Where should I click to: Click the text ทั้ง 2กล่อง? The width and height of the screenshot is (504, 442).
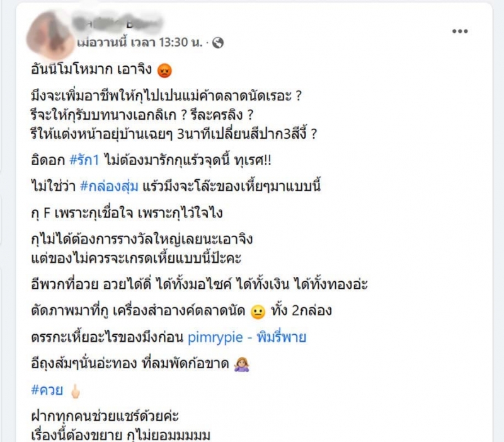[301, 311]
